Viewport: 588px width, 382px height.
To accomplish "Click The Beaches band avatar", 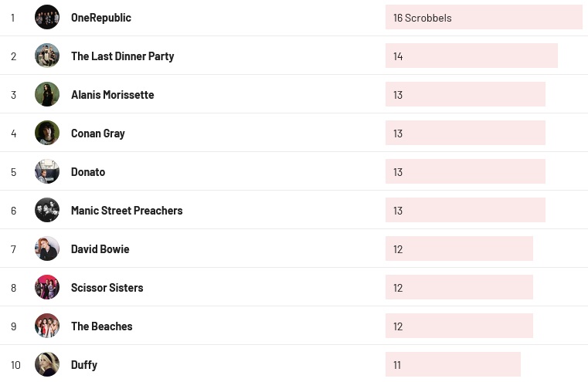I will coord(47,326).
